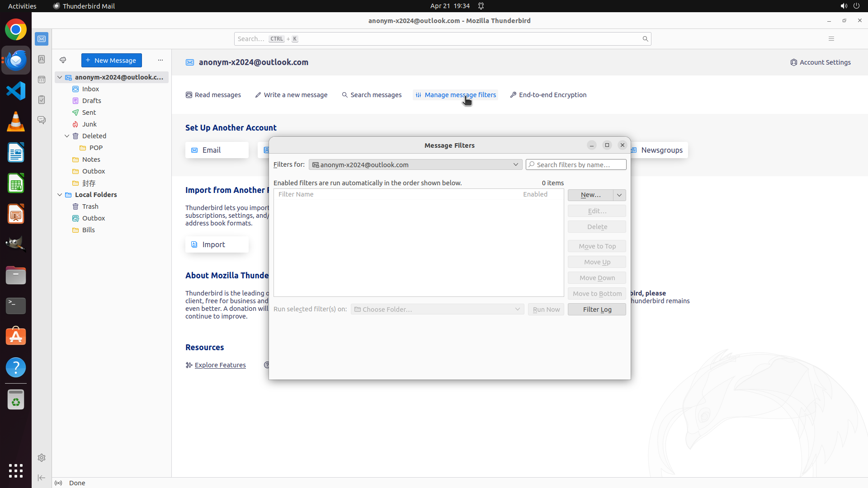This screenshot has width=868, height=488.
Task: Open the New filter dropdown arrow
Action: click(x=619, y=195)
